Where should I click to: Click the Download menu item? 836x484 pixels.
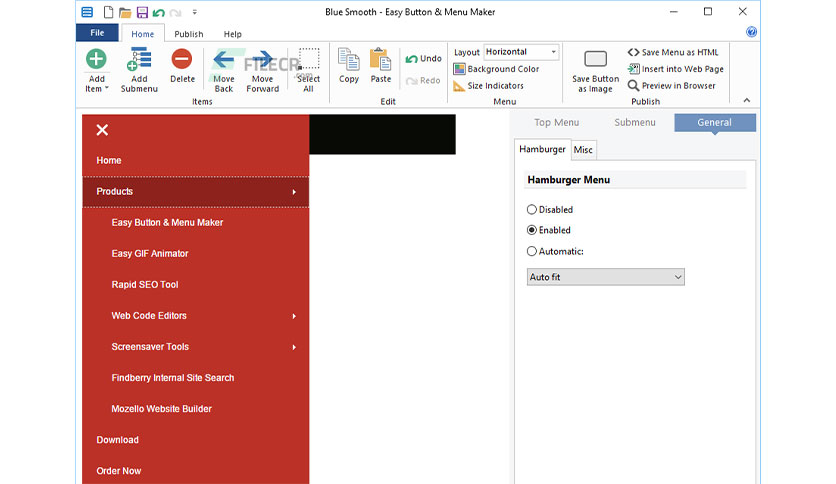pos(117,440)
